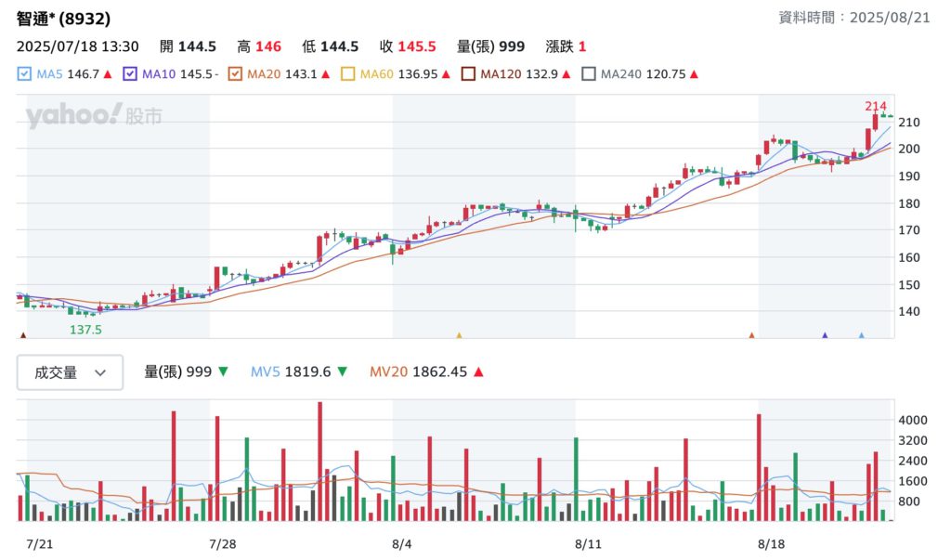This screenshot has height=560, width=951.
Task: Click the purple MA10 triangle marker on chart
Action: point(824,334)
